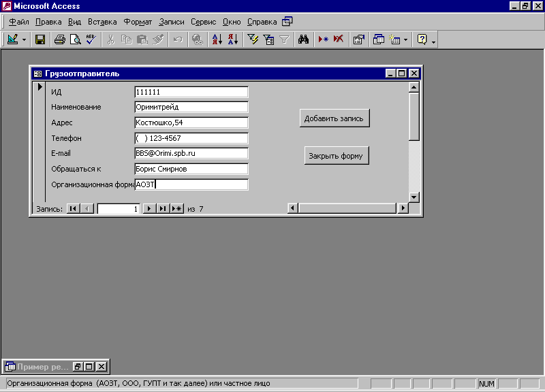Click the form vertical scrollbar up arrow
The width and height of the screenshot is (545, 392).
coord(414,87)
